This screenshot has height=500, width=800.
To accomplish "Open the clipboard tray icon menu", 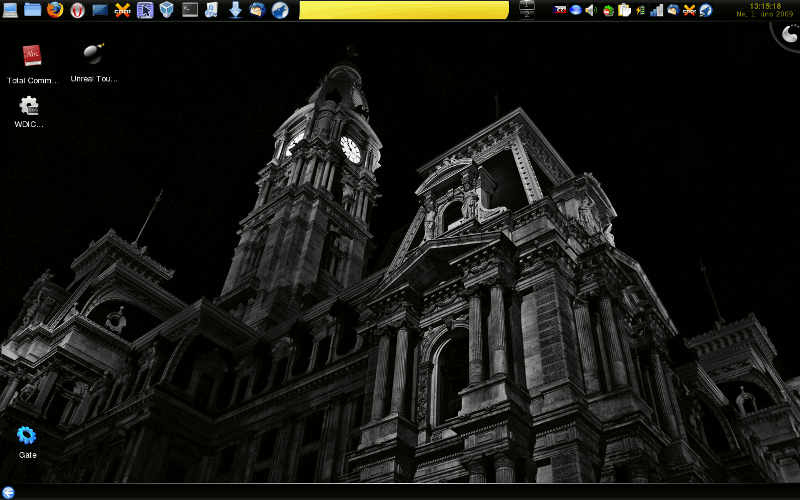I will tap(624, 10).
